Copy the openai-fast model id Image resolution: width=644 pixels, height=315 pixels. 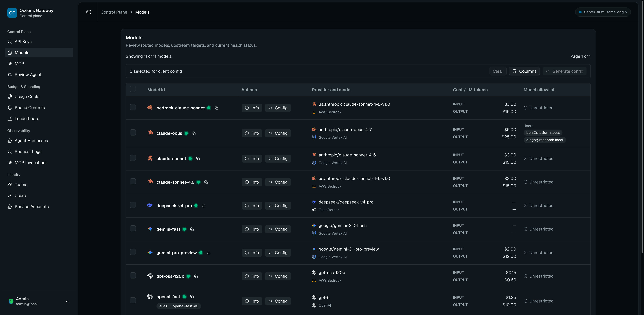click(192, 297)
